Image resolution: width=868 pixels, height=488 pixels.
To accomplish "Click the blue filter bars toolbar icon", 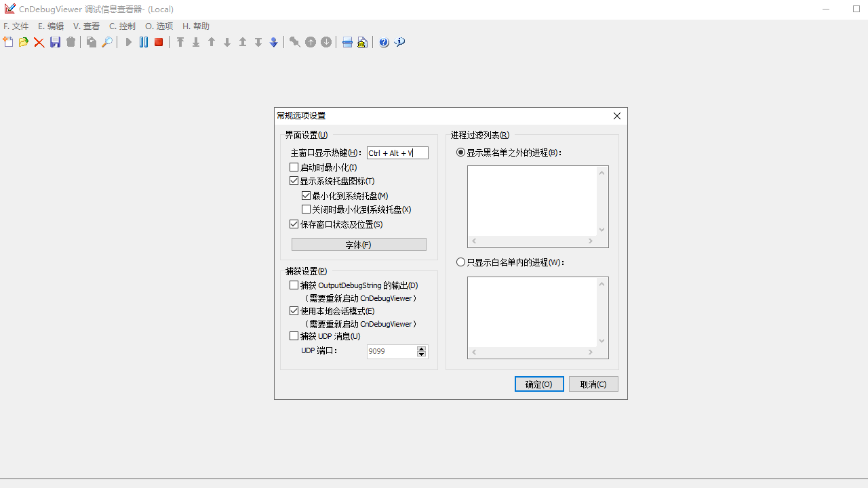I will tap(347, 42).
